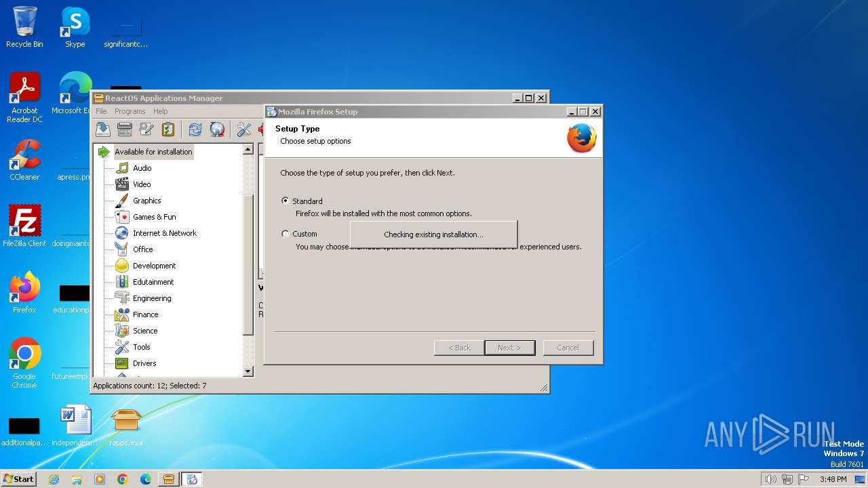
Task: Open the Help menu in Applications Manager
Action: pyautogui.click(x=160, y=111)
